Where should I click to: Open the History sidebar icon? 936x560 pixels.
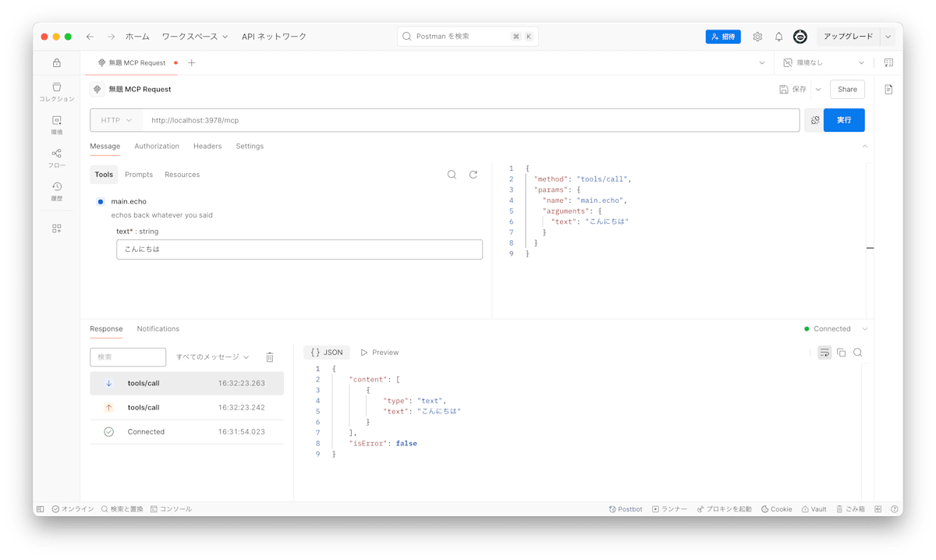pyautogui.click(x=56, y=191)
